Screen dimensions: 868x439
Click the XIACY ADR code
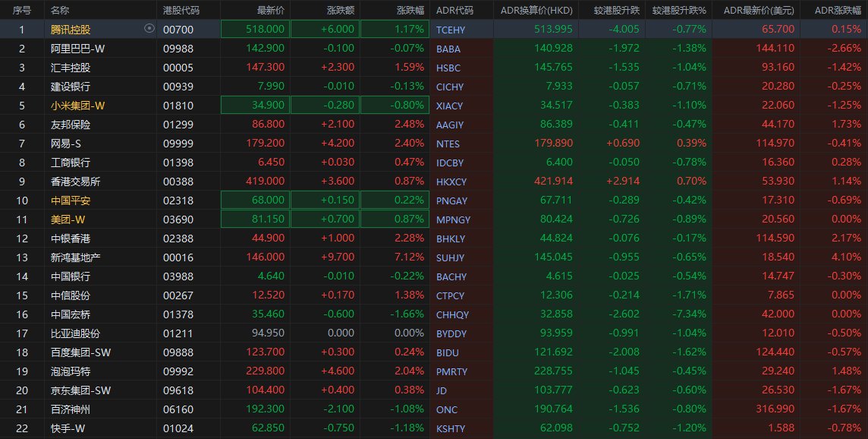[x=449, y=106]
